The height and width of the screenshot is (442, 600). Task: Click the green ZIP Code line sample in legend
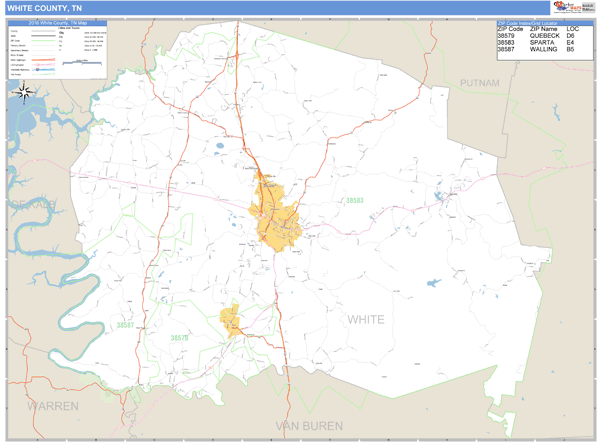(43, 41)
